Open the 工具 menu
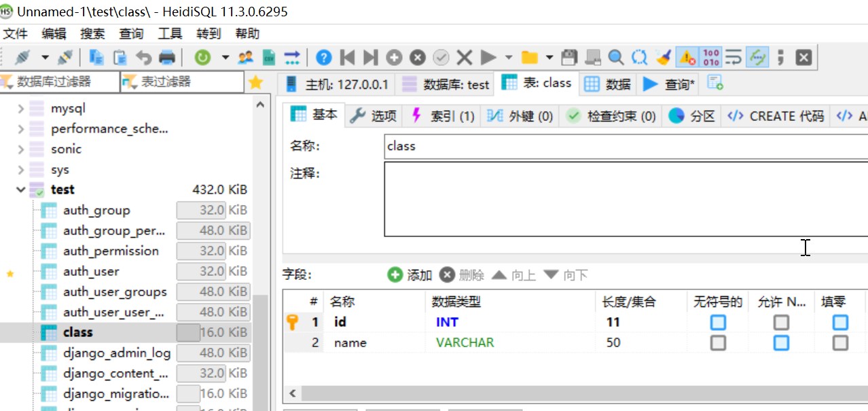 pos(170,33)
